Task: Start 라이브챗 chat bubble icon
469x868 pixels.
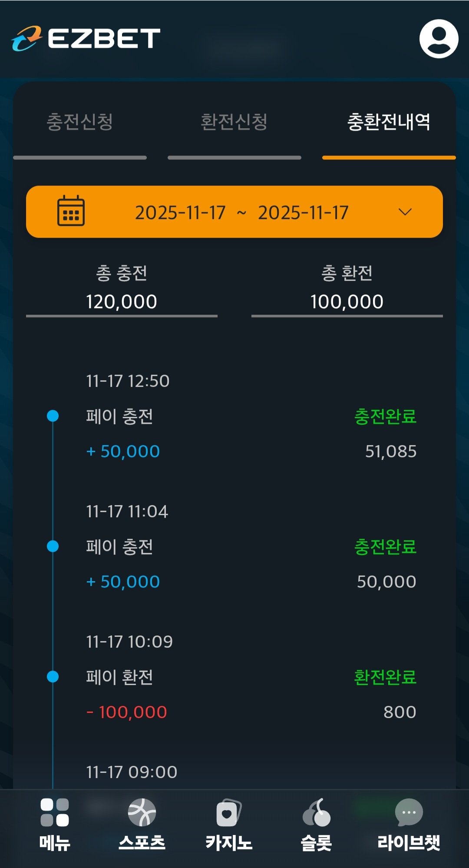Action: (409, 812)
